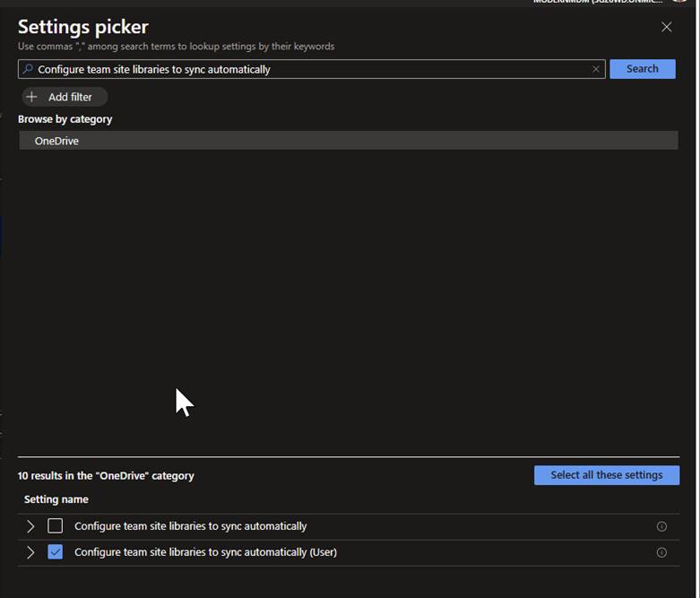Select the OneDrive category
700x598 pixels.
pos(56,141)
